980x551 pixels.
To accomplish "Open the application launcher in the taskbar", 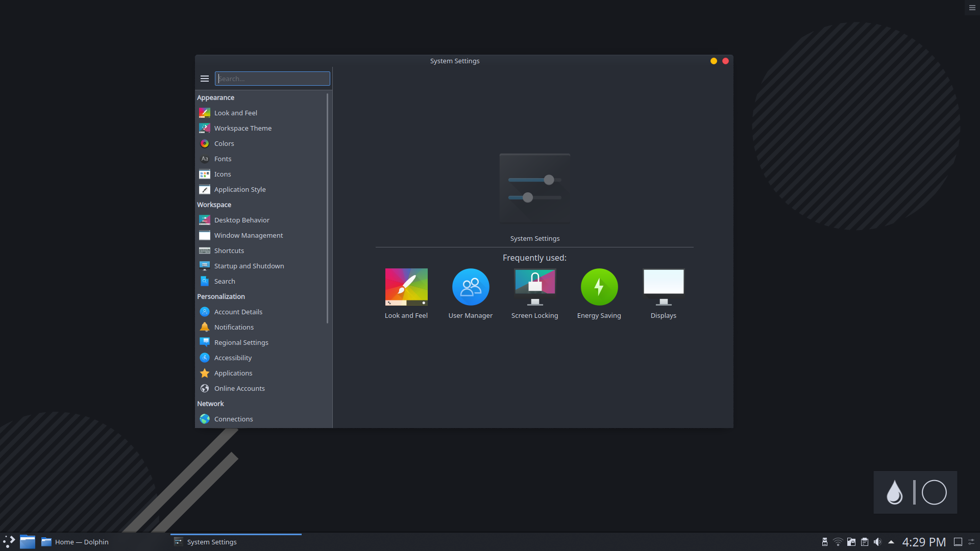I will (x=9, y=542).
